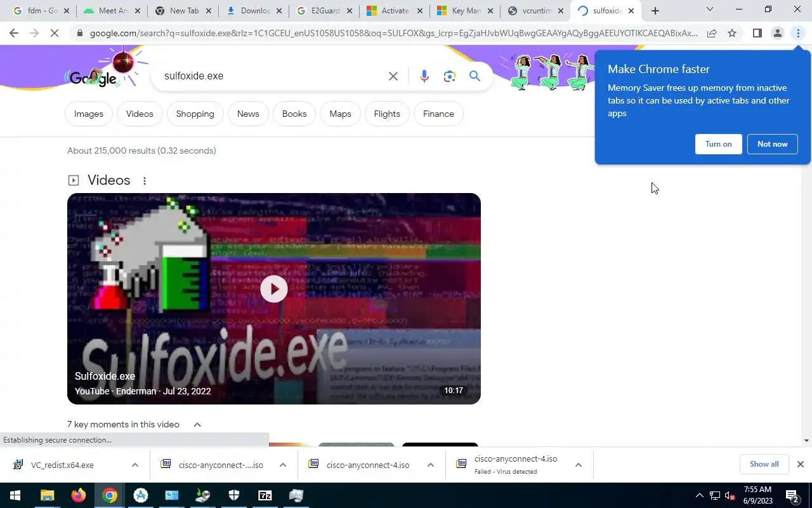Switch to E2Guard tab
This screenshot has width=812, height=508.
324,11
